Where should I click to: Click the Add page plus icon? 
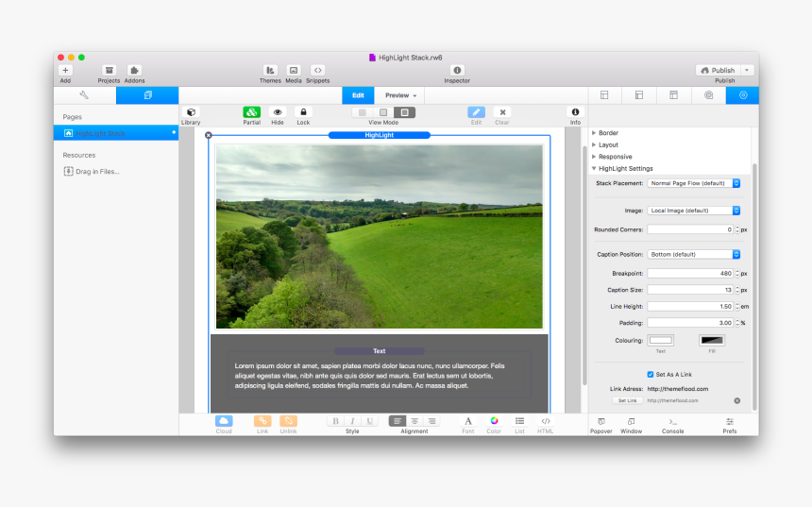tap(65, 71)
